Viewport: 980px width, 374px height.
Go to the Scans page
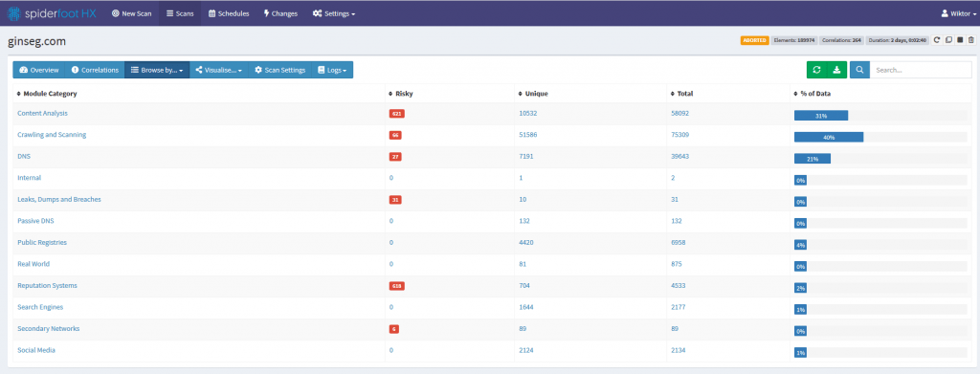[180, 13]
